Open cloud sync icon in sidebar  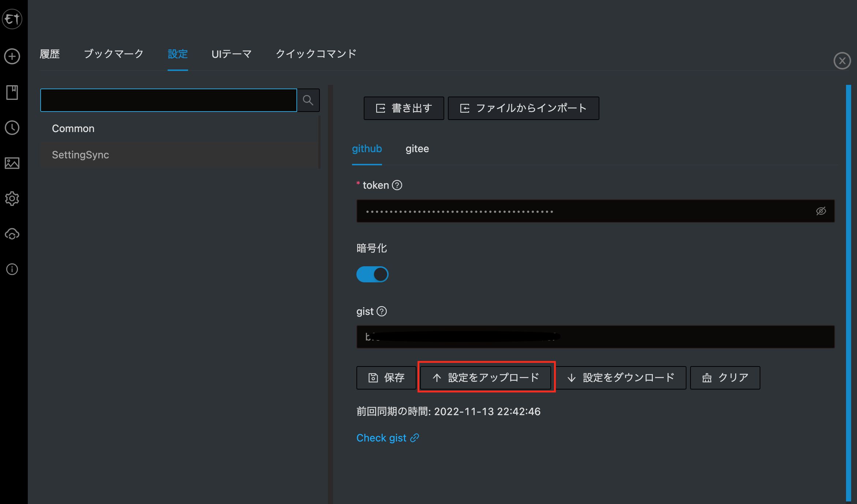pos(12,234)
